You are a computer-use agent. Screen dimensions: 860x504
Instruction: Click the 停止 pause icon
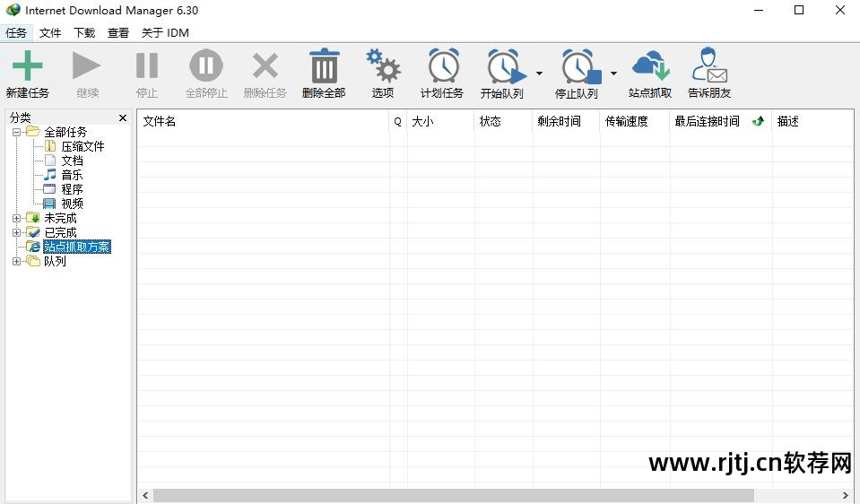tap(147, 65)
